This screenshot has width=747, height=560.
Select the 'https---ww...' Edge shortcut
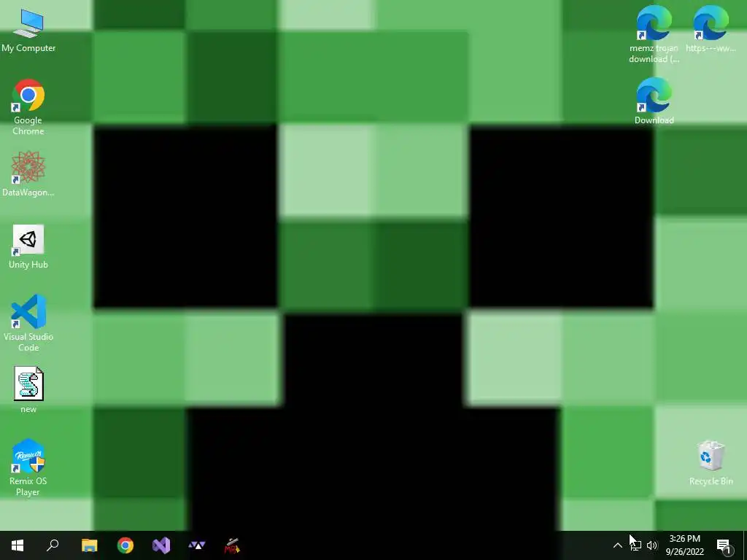(x=711, y=29)
